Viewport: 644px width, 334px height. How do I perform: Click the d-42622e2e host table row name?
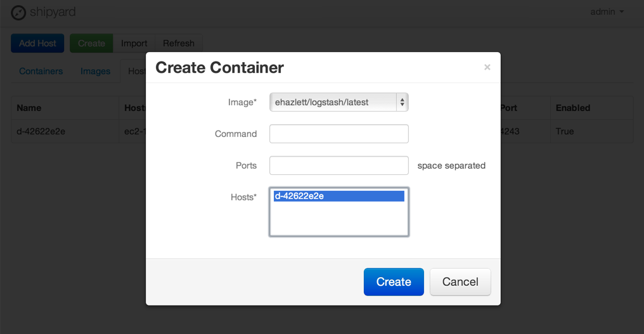41,131
